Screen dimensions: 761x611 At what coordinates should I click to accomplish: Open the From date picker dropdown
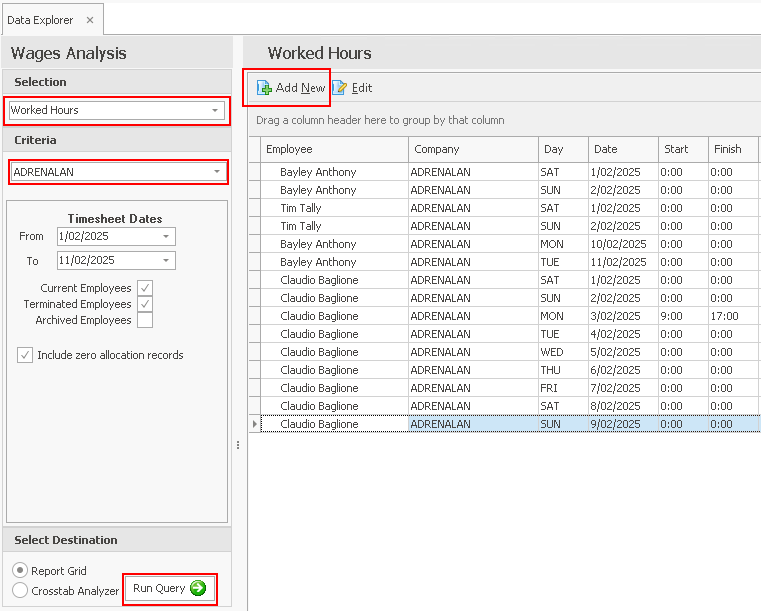[x=166, y=237]
